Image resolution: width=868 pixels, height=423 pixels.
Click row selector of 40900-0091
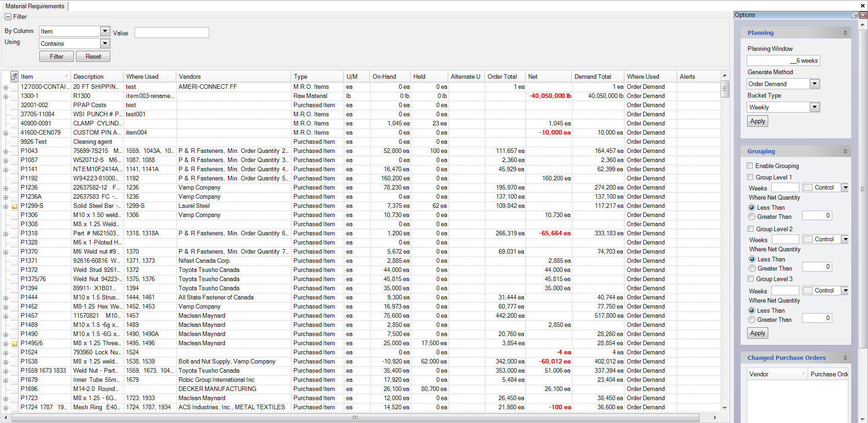(14, 124)
